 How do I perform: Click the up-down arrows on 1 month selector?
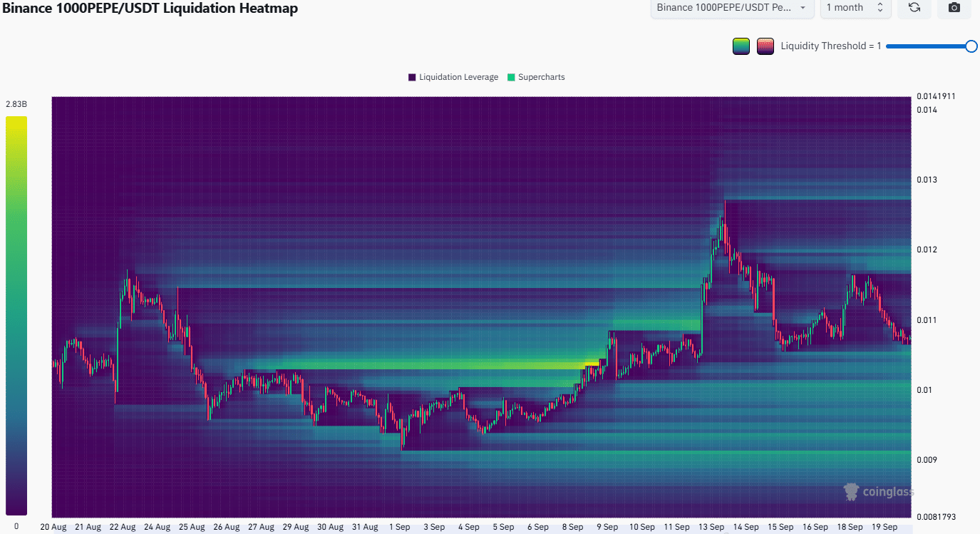pyautogui.click(x=880, y=8)
